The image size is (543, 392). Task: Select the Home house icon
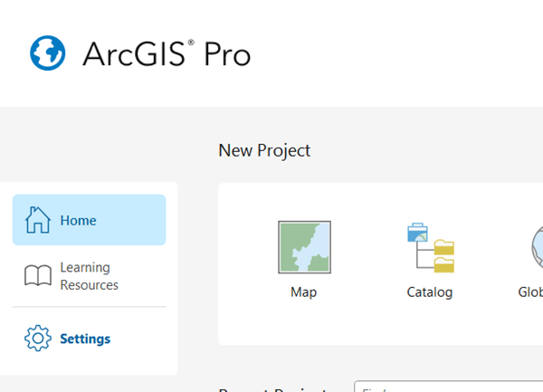37,220
